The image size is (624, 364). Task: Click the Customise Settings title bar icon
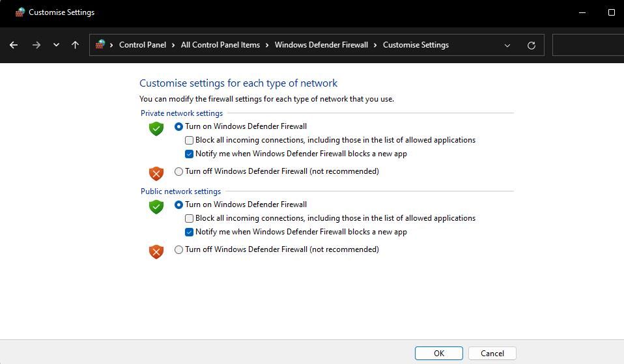(x=20, y=12)
